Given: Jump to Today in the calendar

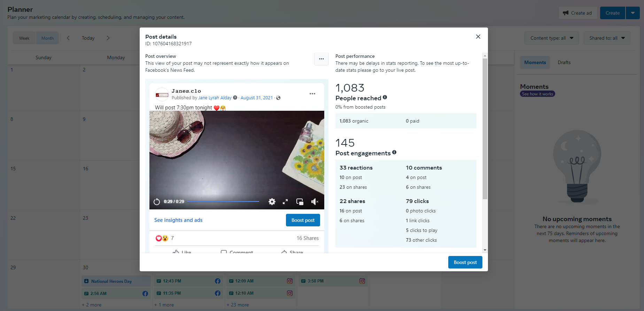Looking at the screenshot, I should click(88, 38).
